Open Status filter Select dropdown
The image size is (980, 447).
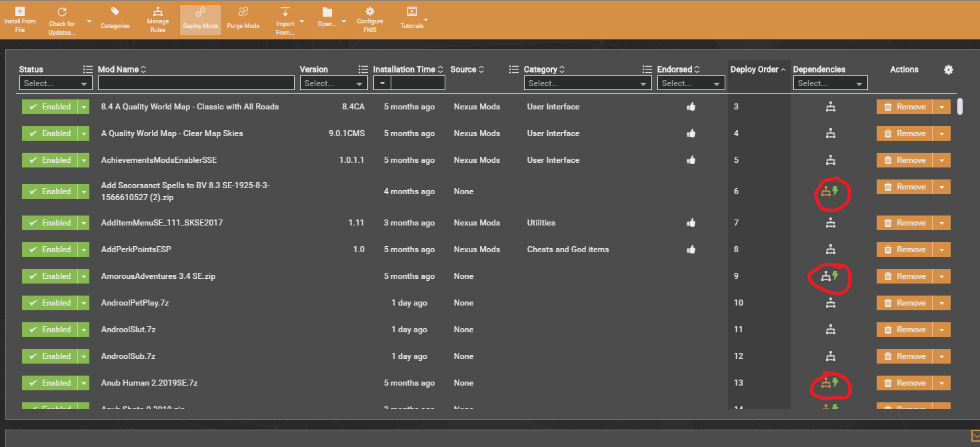point(56,83)
